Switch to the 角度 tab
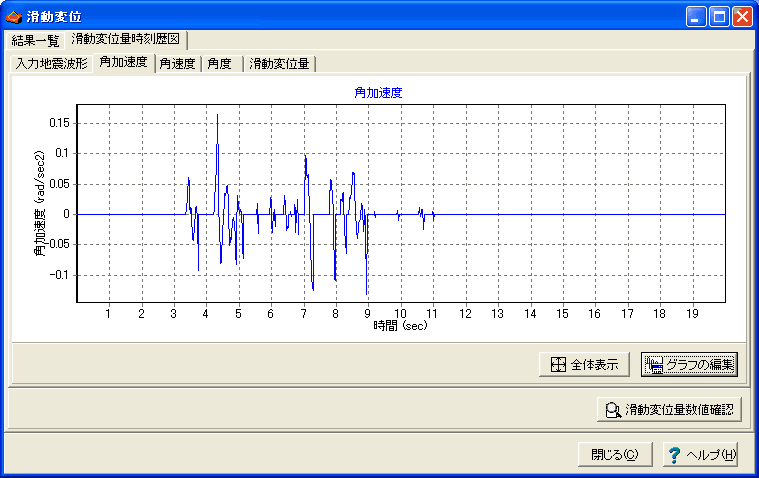Image resolution: width=759 pixels, height=478 pixels. [x=220, y=63]
